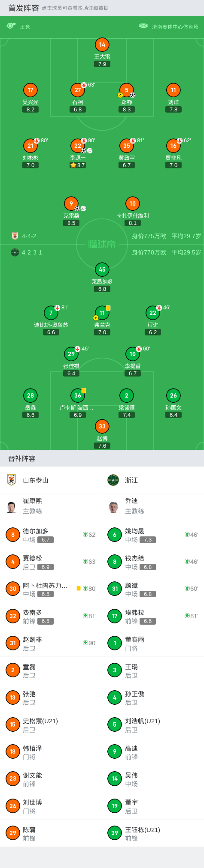Click the 4-4-2 formation label
This screenshot has height=868, width=204.
(29, 236)
